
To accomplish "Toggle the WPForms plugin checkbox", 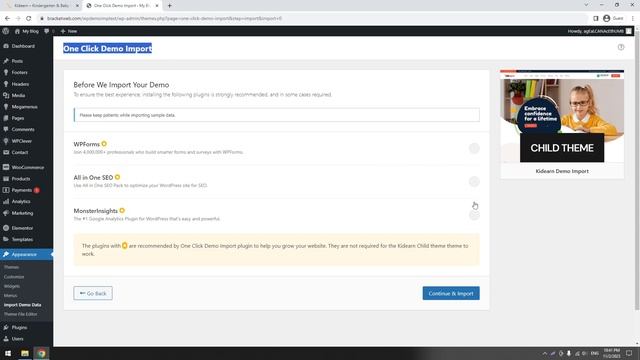I will tap(474, 148).
